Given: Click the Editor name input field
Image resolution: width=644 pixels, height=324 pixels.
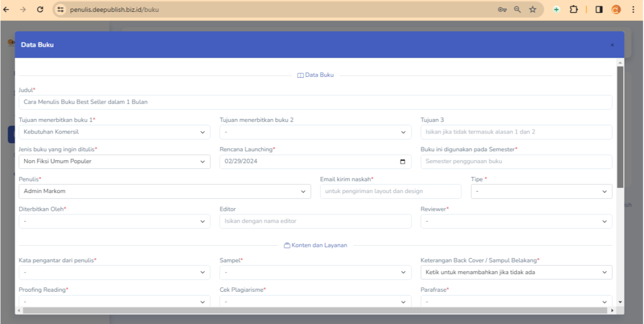Looking at the screenshot, I should [316, 221].
